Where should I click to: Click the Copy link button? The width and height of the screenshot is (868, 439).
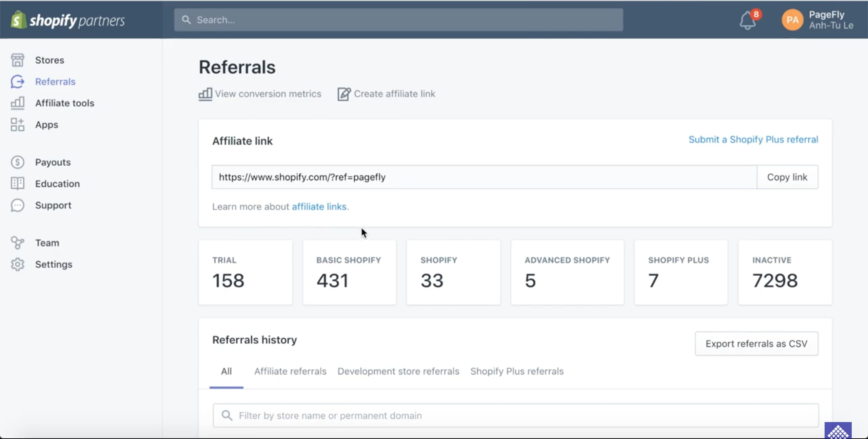[x=787, y=177]
